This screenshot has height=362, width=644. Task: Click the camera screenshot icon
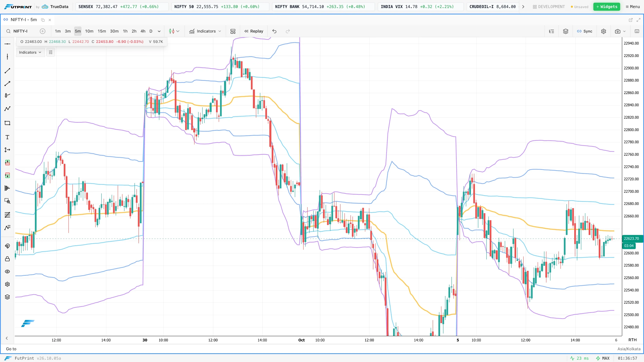[x=617, y=31]
